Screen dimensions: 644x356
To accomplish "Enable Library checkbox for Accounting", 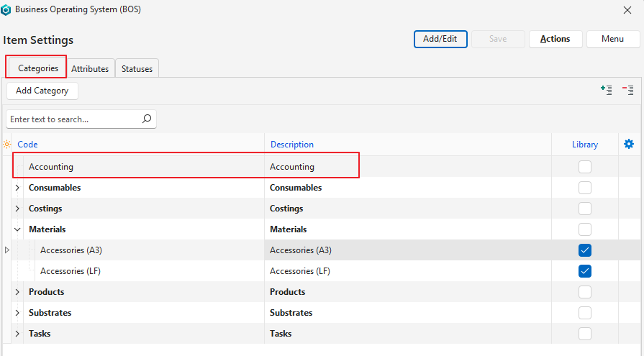I will (585, 167).
